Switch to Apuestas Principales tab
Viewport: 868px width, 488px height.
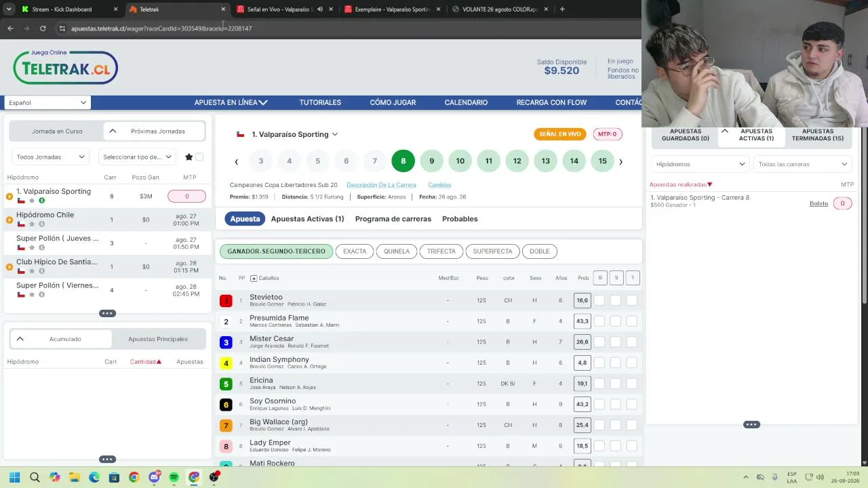(158, 339)
